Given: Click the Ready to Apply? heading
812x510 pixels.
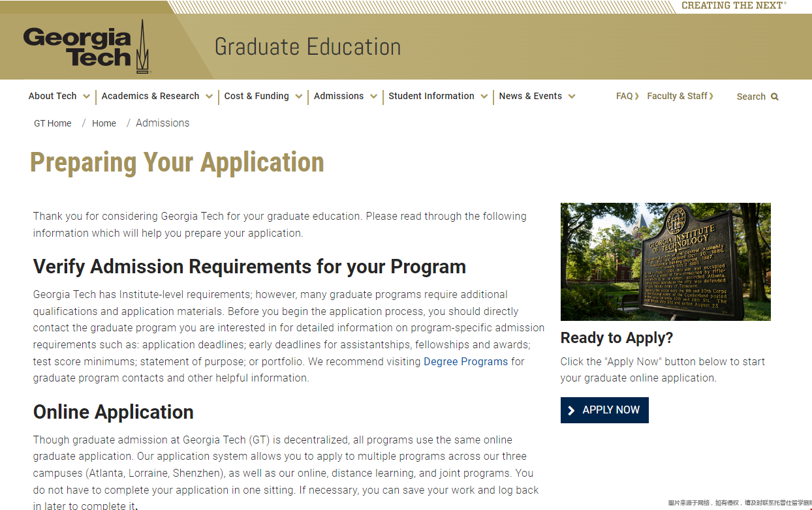Looking at the screenshot, I should point(617,338).
